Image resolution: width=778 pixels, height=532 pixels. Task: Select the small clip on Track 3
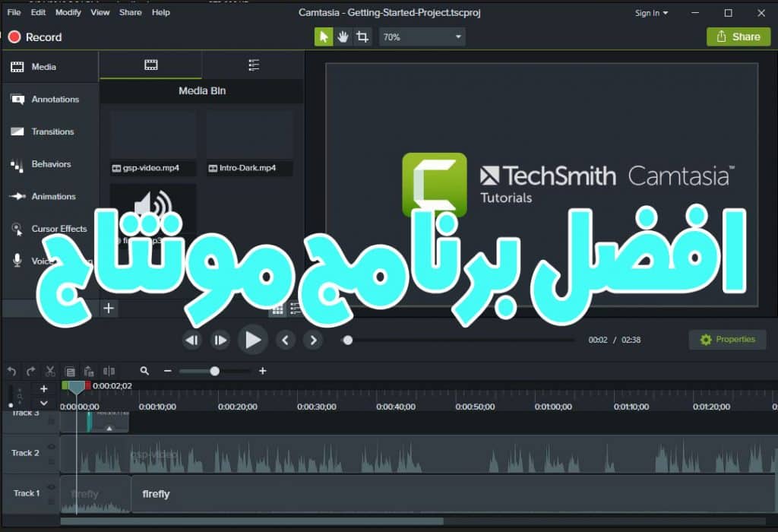109,422
